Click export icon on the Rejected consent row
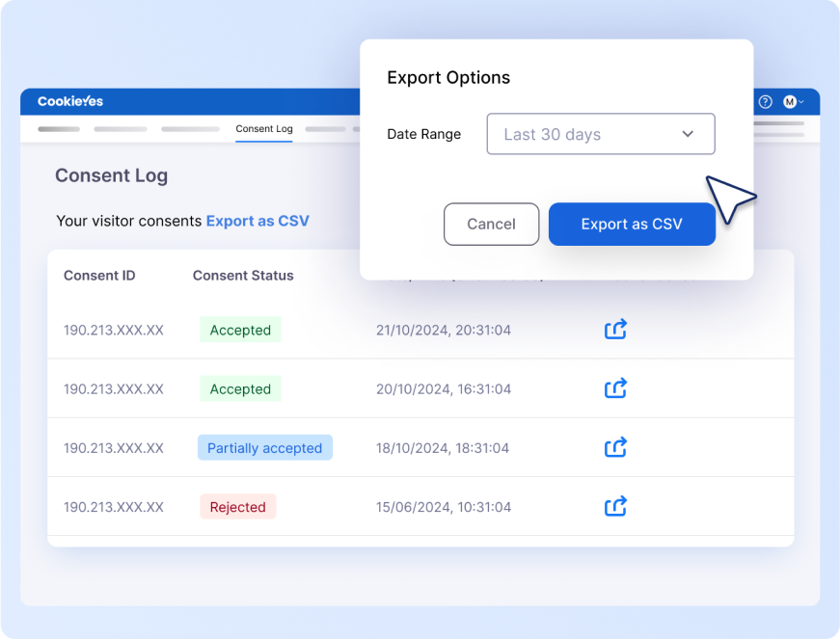Viewport: 840px width, 639px height. tap(615, 506)
